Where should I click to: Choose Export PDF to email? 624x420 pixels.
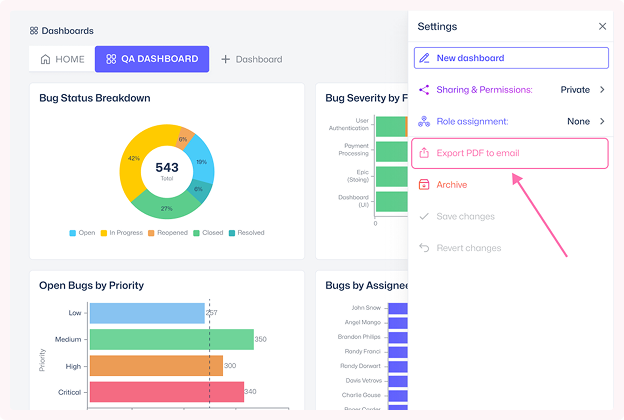click(510, 153)
